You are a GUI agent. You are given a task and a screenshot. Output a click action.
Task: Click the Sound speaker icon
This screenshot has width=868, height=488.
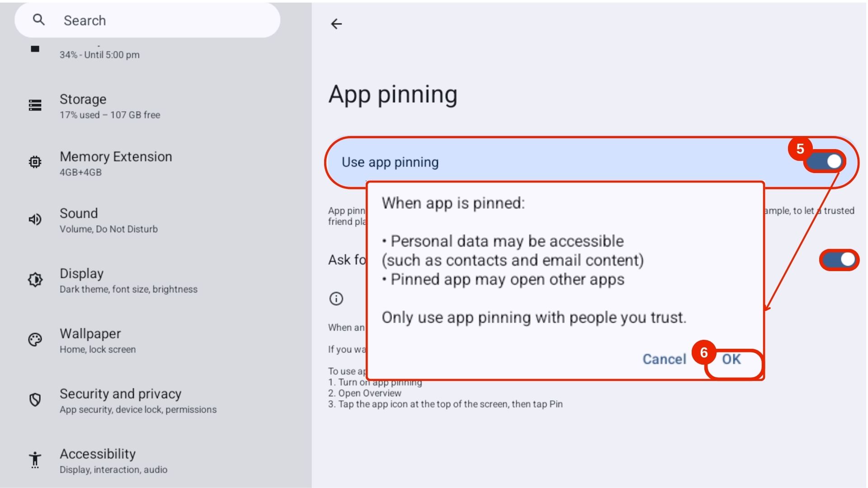35,220
